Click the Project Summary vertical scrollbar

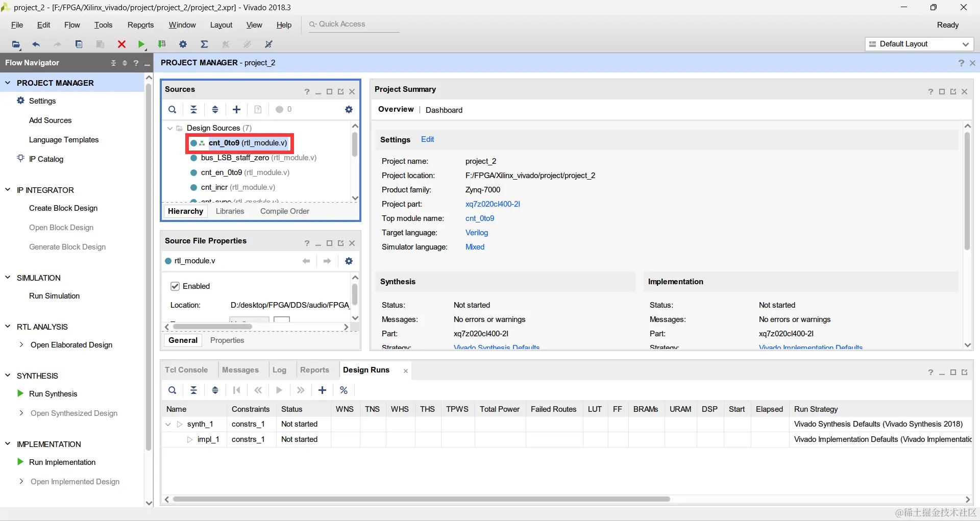pos(967,191)
